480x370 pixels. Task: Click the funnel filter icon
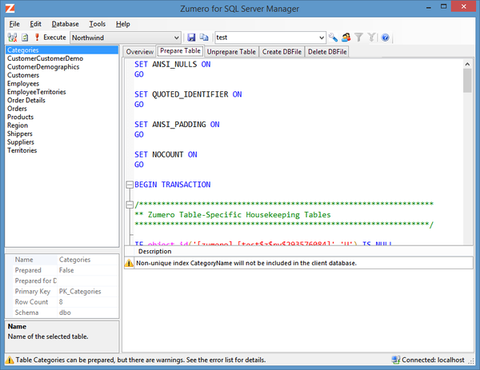(x=359, y=37)
